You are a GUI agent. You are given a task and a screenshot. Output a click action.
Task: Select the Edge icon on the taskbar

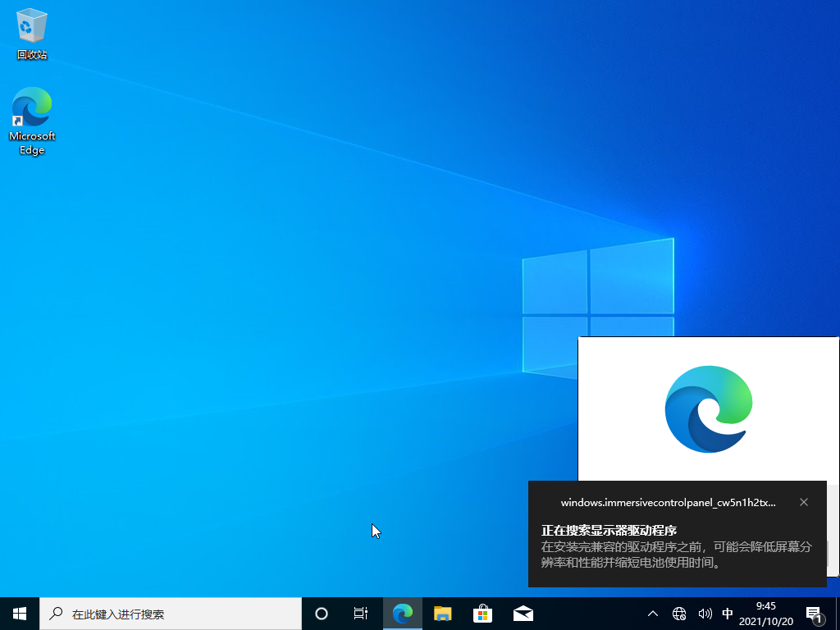coord(402,613)
